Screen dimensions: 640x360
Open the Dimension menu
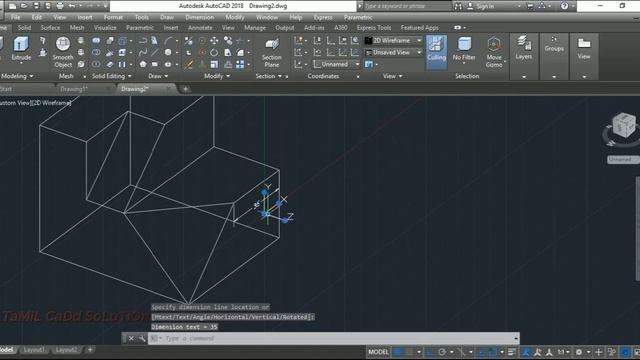point(200,17)
